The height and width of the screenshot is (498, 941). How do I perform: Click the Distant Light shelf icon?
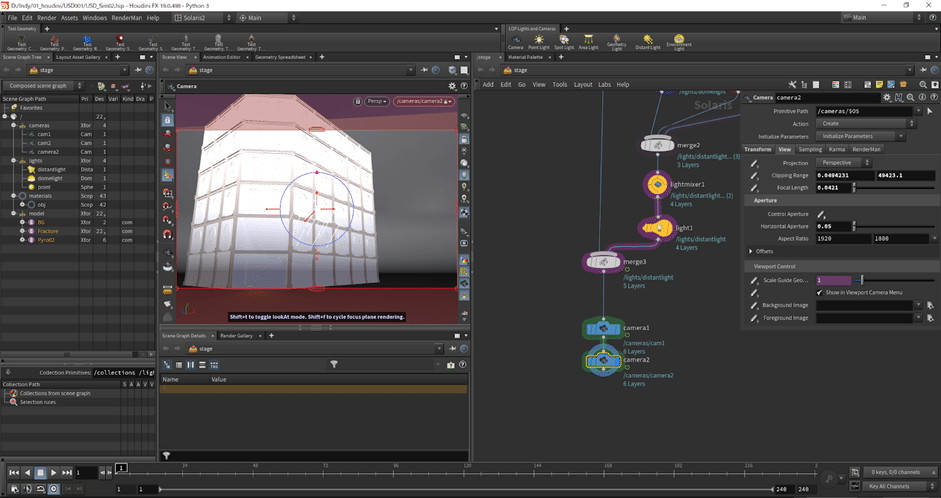pyautogui.click(x=647, y=41)
